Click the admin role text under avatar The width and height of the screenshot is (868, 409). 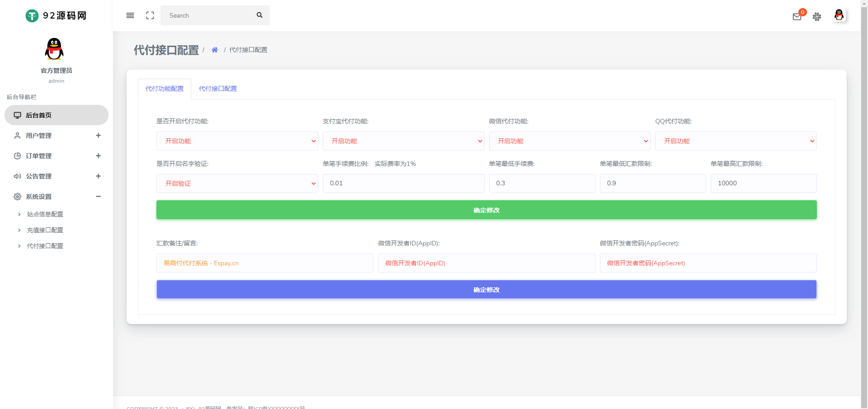(x=57, y=81)
